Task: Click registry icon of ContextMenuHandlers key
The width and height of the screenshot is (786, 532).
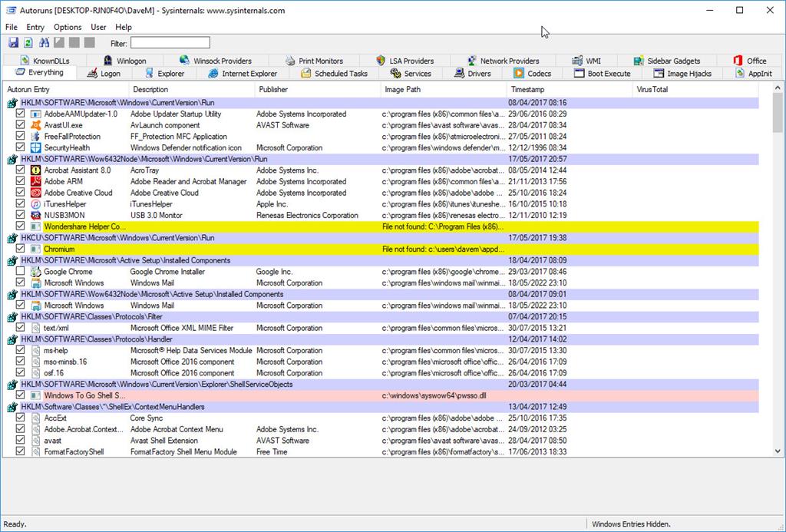Action: (12, 407)
